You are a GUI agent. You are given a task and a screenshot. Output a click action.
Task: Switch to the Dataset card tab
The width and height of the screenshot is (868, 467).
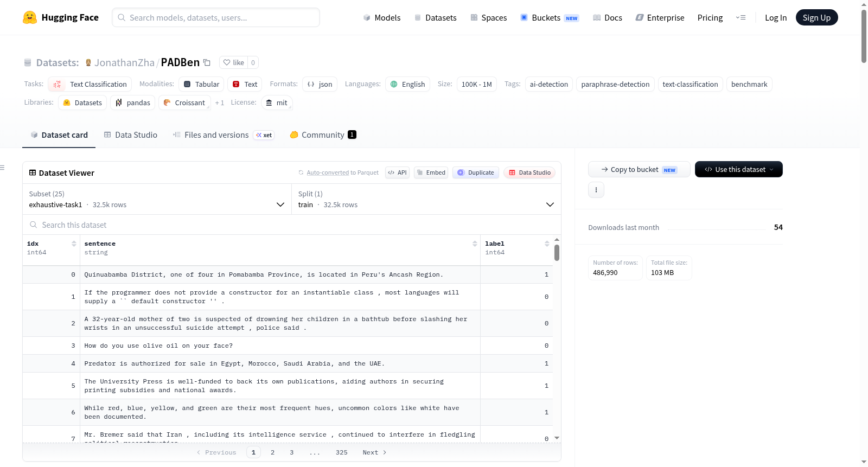point(59,135)
